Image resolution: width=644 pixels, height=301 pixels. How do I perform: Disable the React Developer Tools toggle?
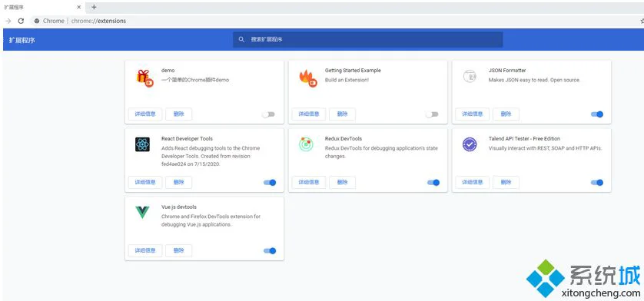[270, 183]
